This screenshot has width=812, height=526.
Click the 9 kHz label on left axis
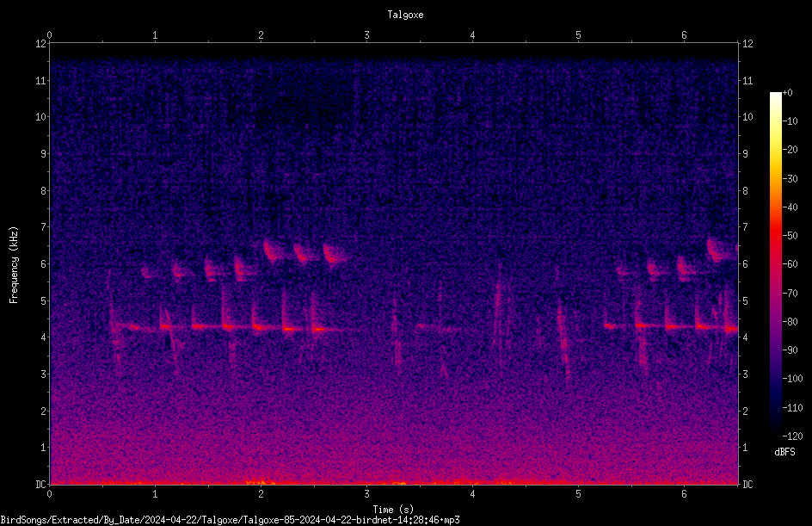point(44,154)
